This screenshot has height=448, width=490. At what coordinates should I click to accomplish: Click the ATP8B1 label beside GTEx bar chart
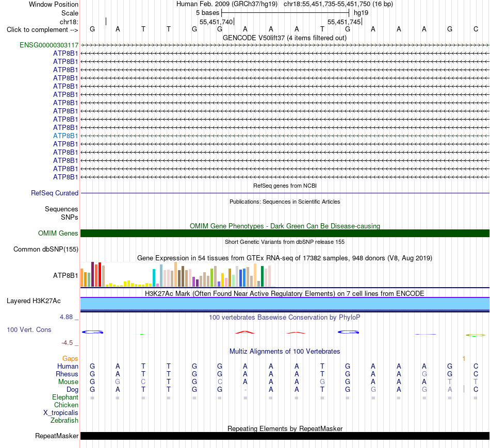[x=66, y=275]
